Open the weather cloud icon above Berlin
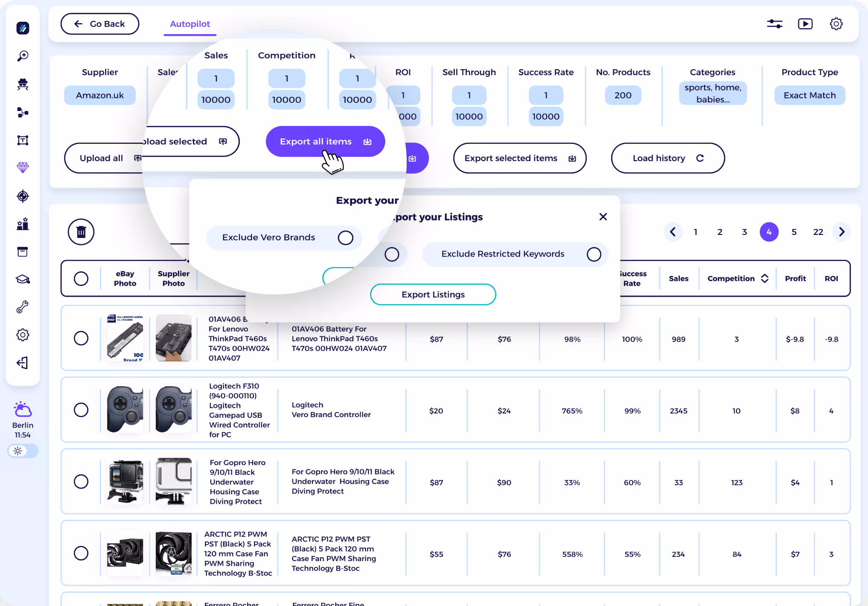868x606 pixels. [23, 410]
